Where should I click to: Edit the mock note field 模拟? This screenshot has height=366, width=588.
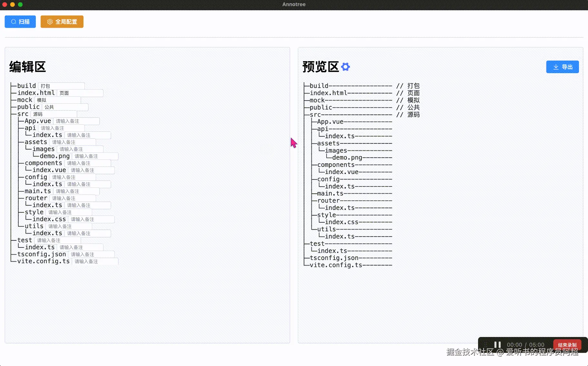pyautogui.click(x=57, y=100)
